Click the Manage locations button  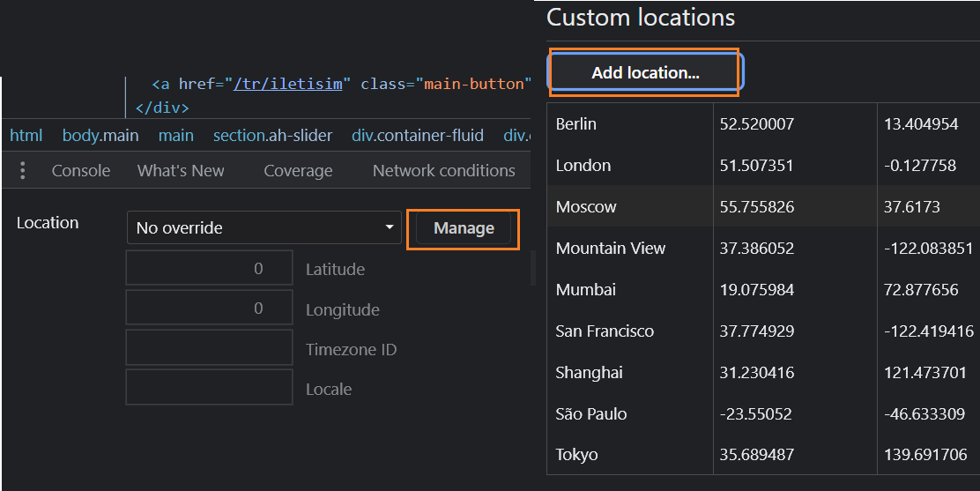[464, 228]
